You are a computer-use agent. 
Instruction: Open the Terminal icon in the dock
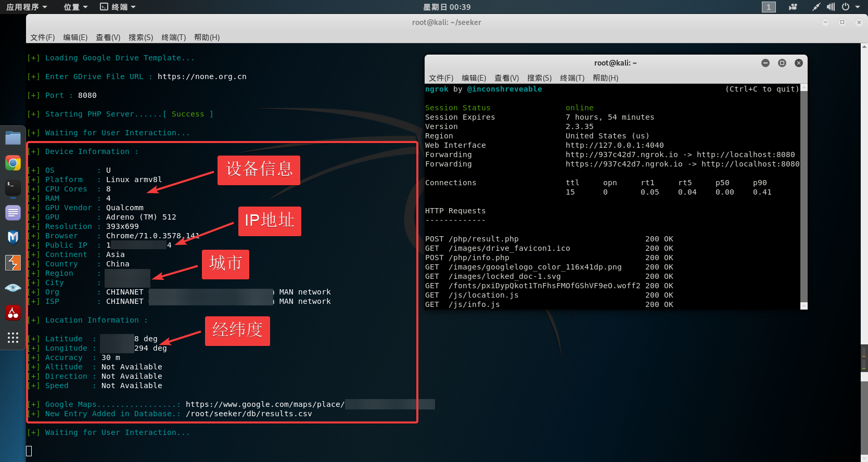tap(13, 187)
